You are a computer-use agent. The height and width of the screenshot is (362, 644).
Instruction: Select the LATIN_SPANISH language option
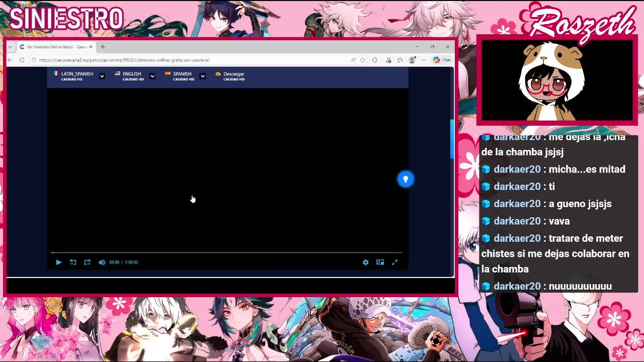click(x=73, y=76)
